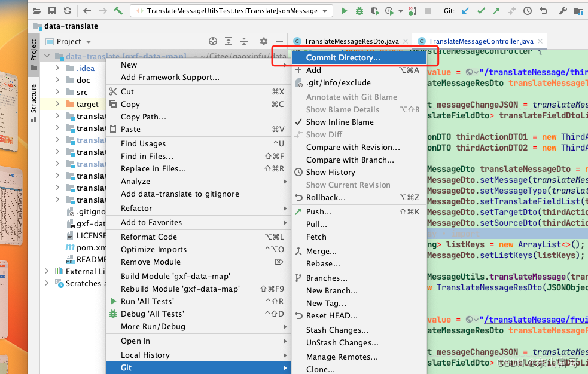The height and width of the screenshot is (374, 588).
Task: Run the test with green play icon
Action: tap(344, 11)
